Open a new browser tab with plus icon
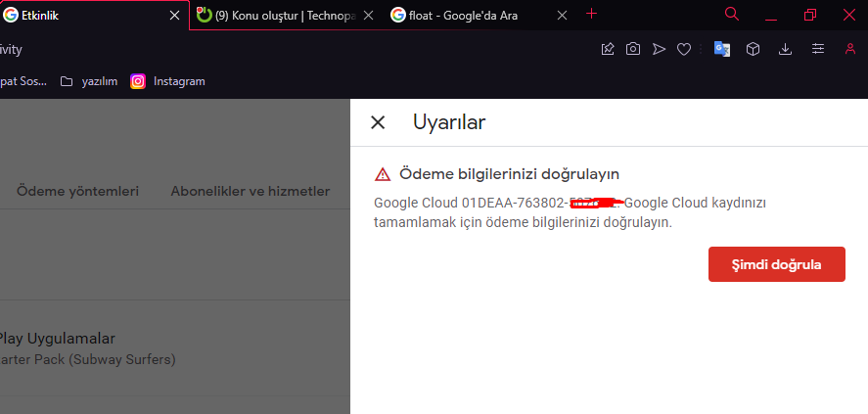The image size is (868, 414). (x=591, y=14)
